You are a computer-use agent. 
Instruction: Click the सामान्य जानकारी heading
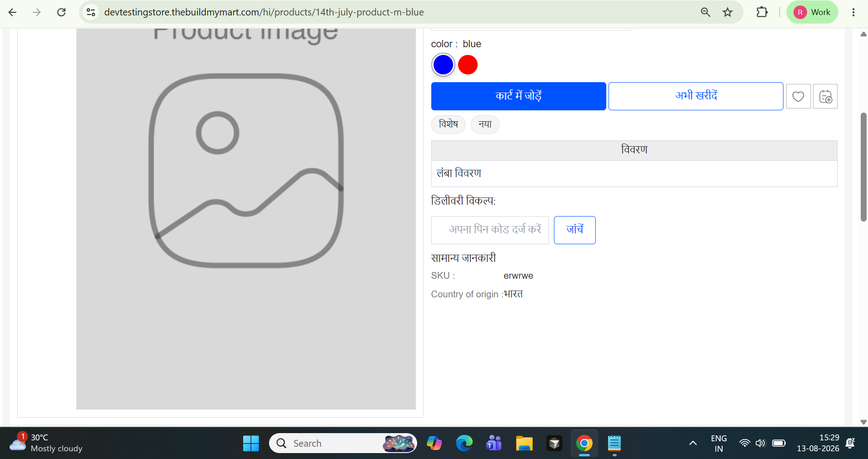pyautogui.click(x=463, y=258)
